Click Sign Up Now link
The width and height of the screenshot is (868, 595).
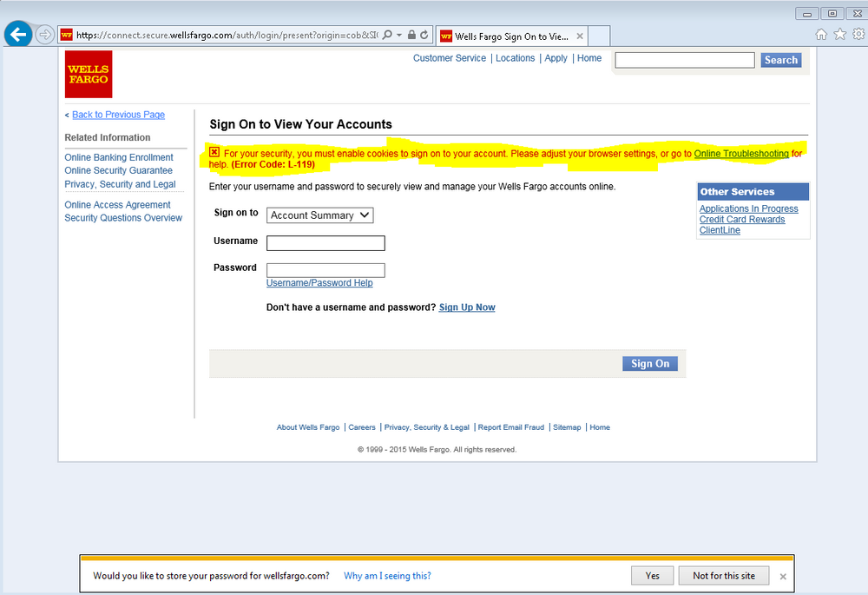click(x=467, y=307)
